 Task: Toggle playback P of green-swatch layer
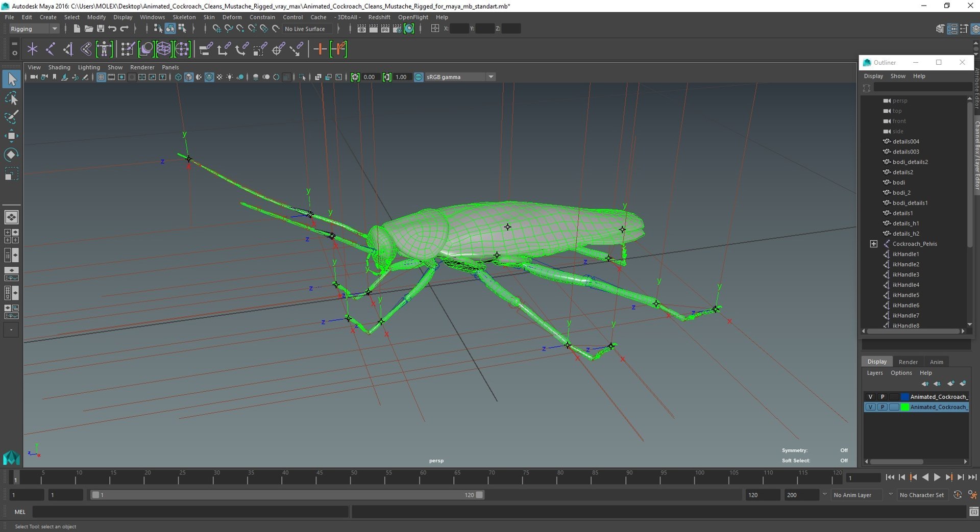(882, 407)
